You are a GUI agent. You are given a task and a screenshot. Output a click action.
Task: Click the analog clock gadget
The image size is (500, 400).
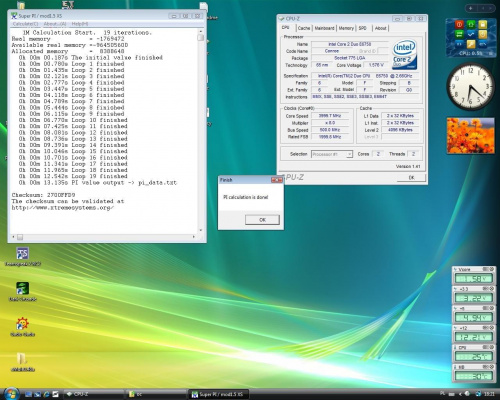470,87
